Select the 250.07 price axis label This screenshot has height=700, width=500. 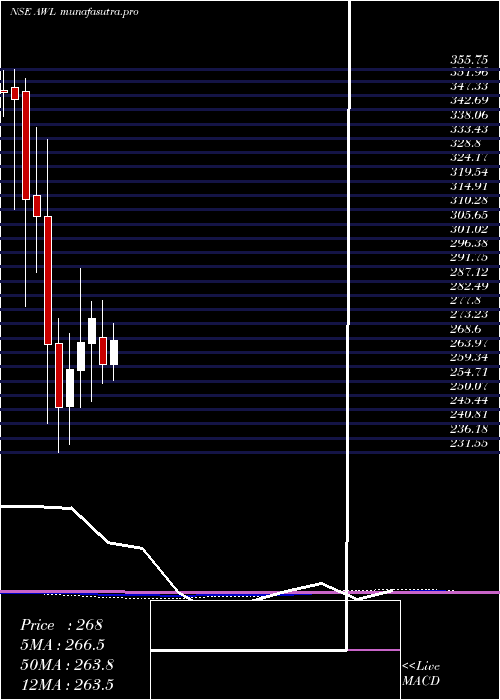(x=469, y=387)
